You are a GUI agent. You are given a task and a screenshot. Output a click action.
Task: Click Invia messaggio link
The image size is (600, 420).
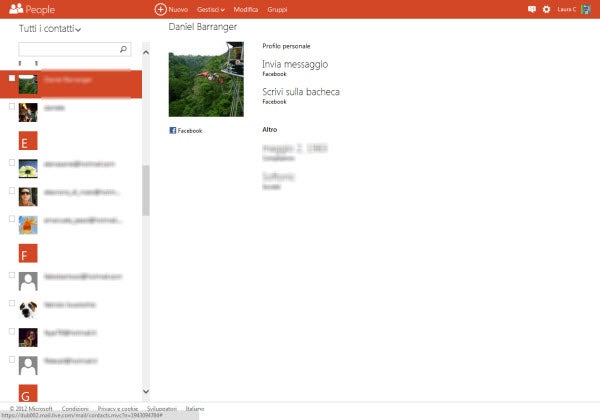pyautogui.click(x=295, y=64)
